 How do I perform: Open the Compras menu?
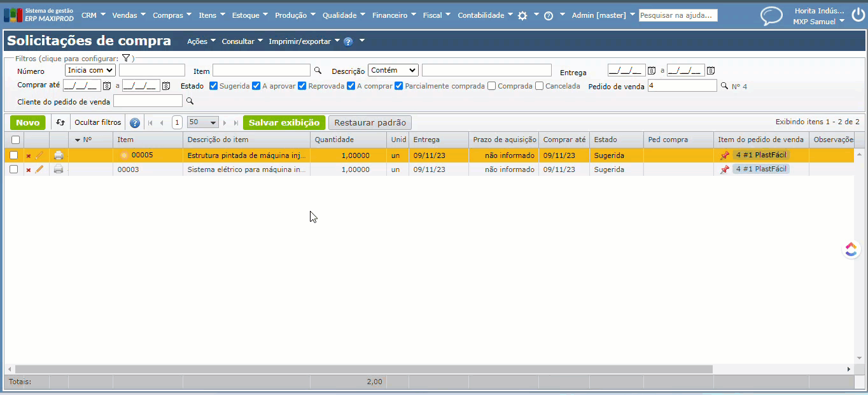(172, 15)
